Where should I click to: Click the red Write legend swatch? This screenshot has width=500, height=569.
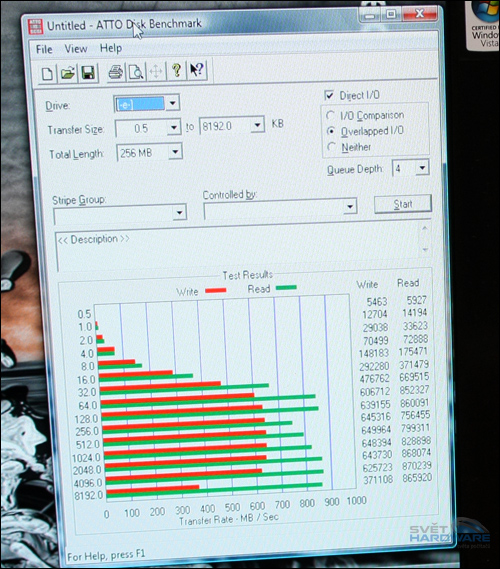click(x=216, y=290)
